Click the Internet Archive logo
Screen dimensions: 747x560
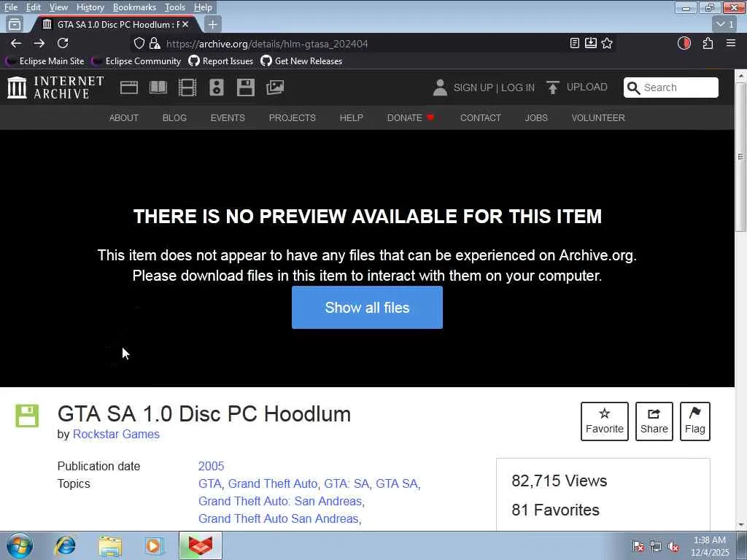click(55, 87)
